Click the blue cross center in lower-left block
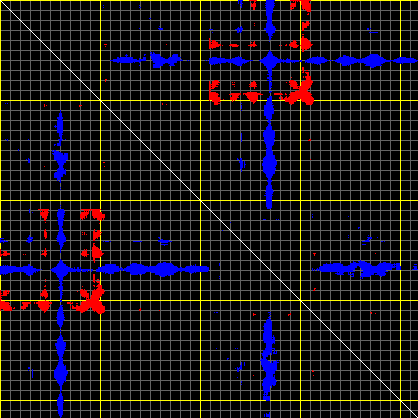 click(61, 269)
